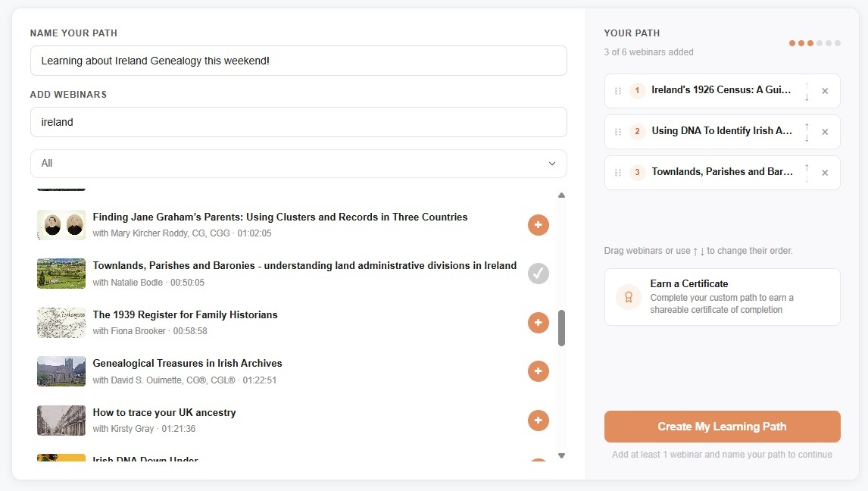Click the number 1 badge in path

(x=637, y=90)
